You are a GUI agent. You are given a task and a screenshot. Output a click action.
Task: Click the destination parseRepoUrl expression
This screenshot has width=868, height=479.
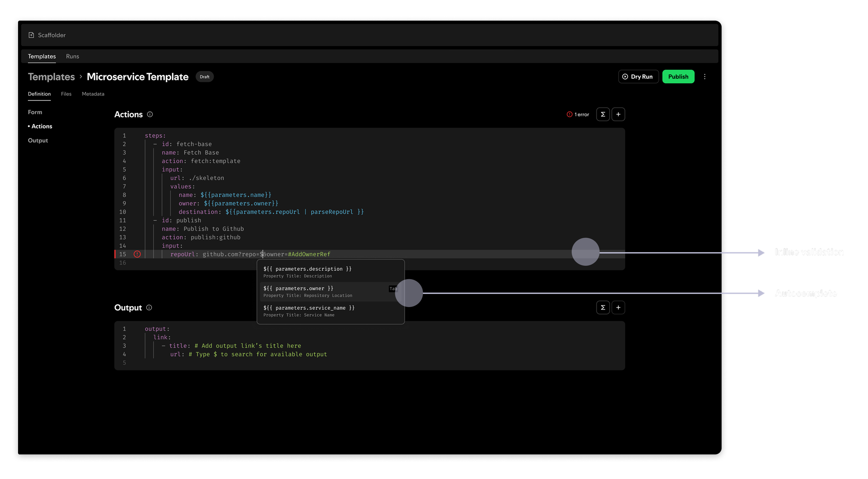coord(294,212)
